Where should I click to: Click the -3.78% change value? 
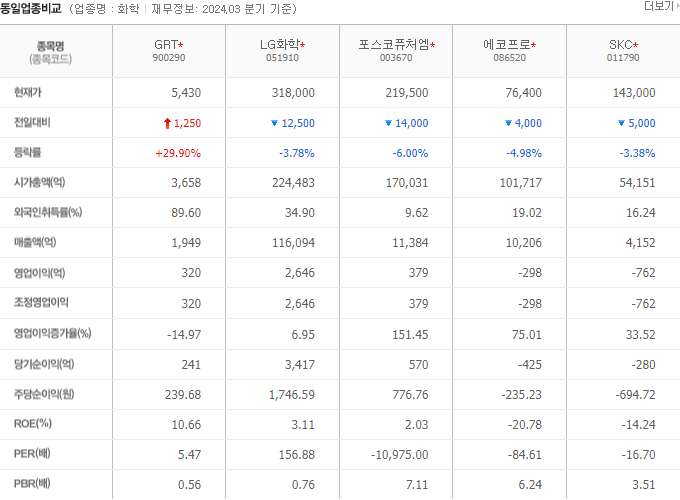pos(297,153)
